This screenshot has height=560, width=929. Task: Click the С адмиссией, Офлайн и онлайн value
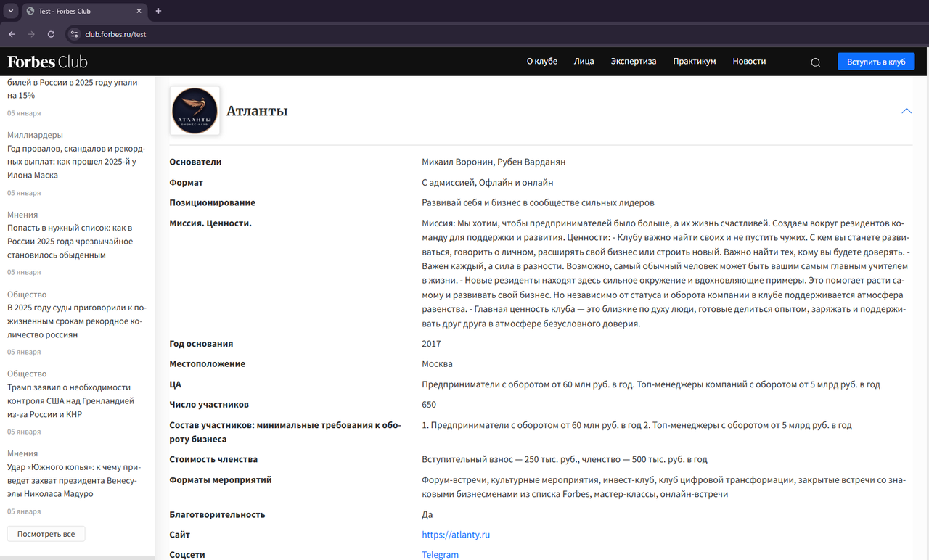click(x=488, y=182)
